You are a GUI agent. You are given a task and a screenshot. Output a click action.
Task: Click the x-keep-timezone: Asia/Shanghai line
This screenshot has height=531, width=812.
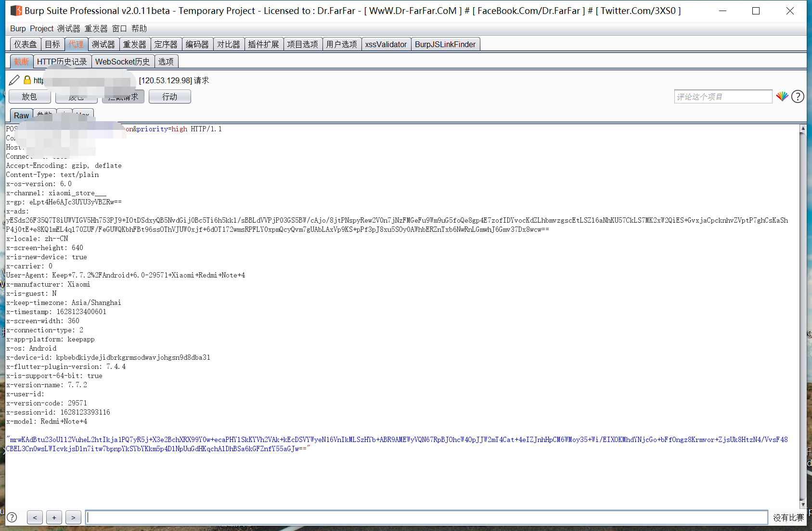pos(64,303)
